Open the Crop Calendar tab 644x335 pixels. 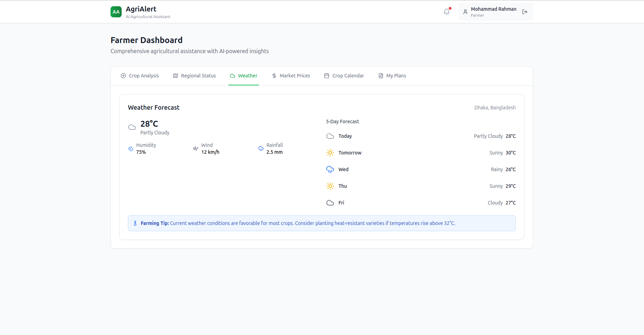click(344, 76)
